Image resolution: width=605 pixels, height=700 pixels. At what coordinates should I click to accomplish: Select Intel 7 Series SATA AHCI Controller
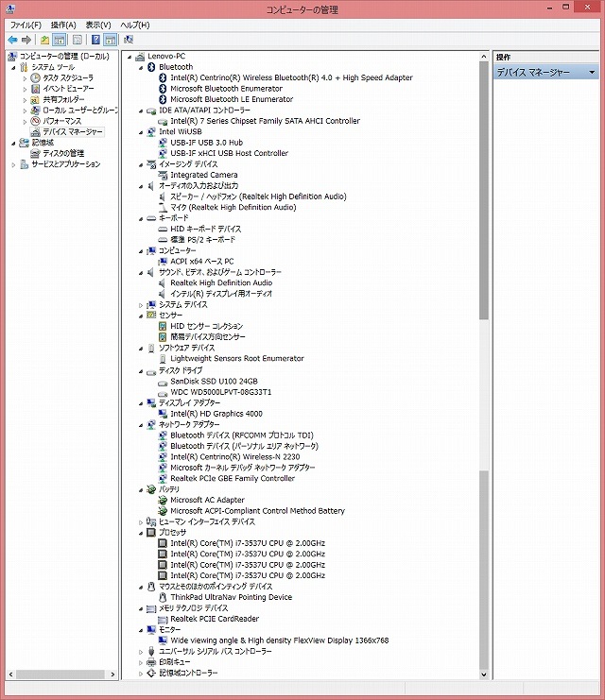point(265,121)
